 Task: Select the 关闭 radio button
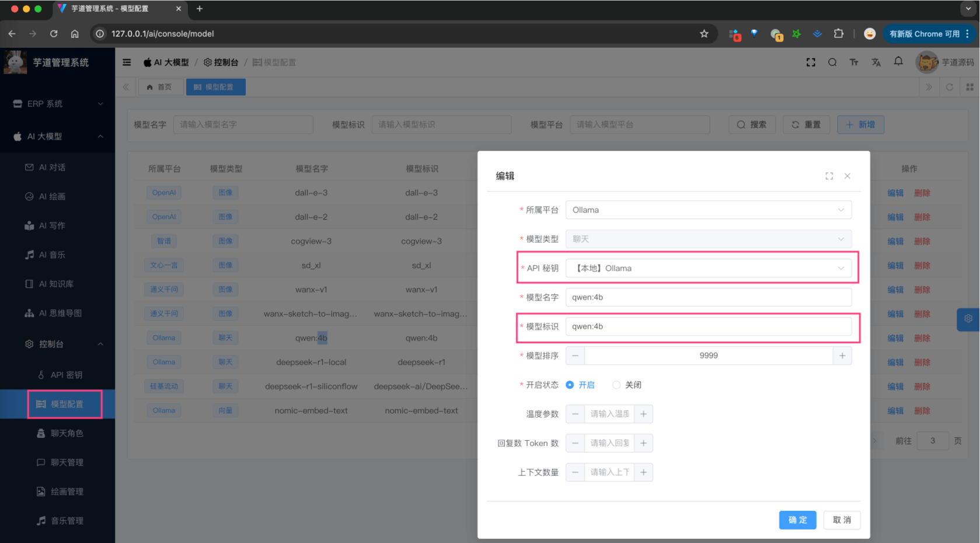(616, 385)
